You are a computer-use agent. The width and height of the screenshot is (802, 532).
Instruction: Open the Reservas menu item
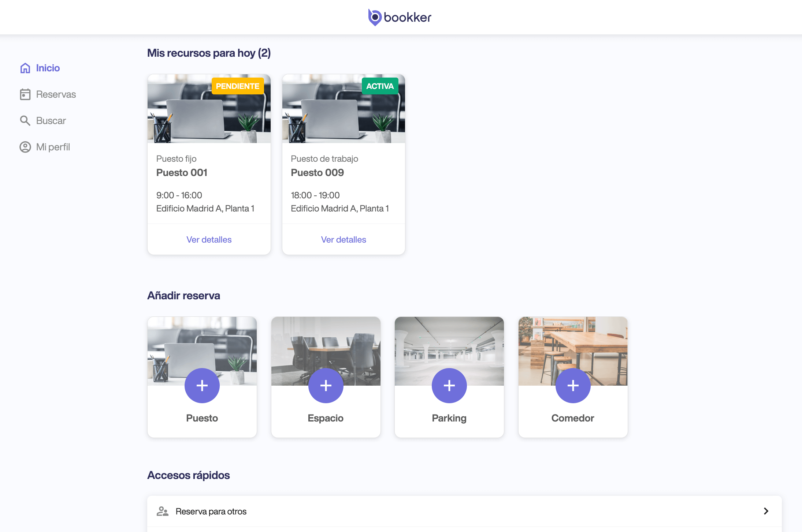point(56,94)
